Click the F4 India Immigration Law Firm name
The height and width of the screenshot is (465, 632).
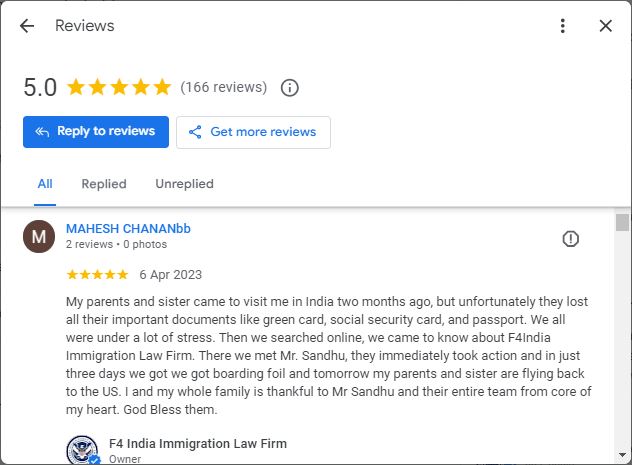(x=198, y=444)
